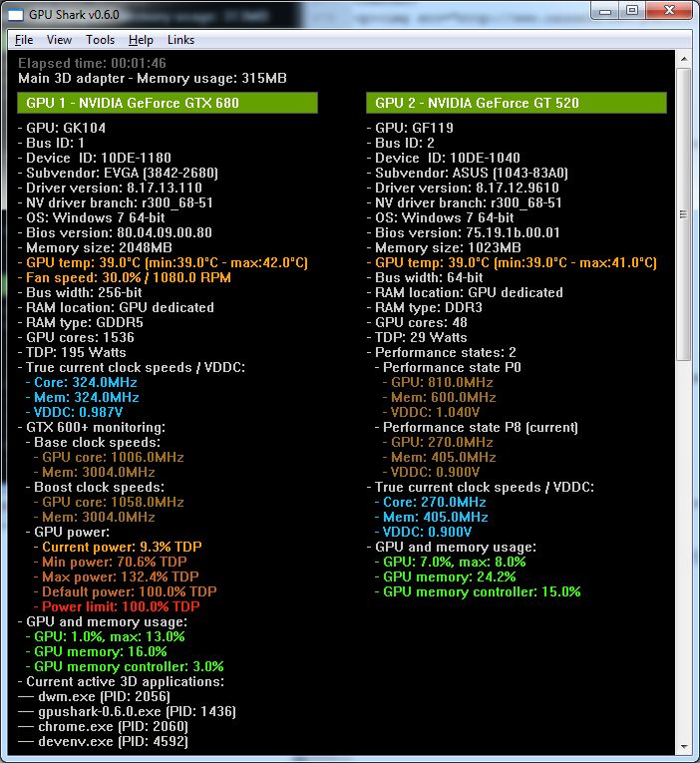The image size is (700, 763).
Task: Click gpushark-0.6.0.exe (PID: 1436) entry
Action: coord(127,712)
